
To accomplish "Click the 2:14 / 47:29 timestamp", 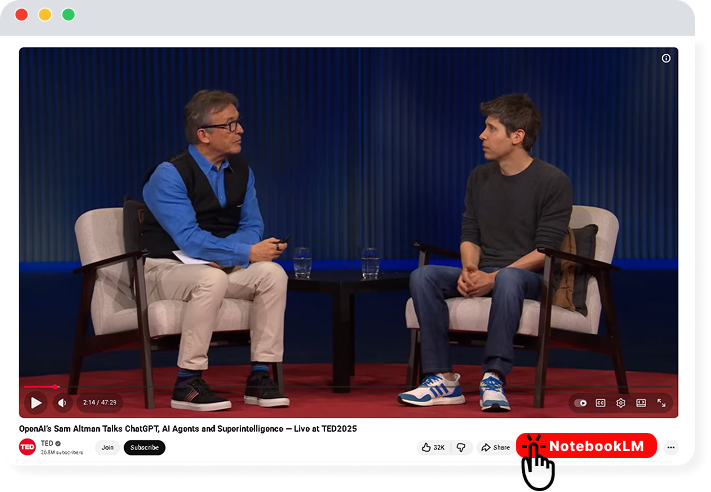I will coord(100,403).
